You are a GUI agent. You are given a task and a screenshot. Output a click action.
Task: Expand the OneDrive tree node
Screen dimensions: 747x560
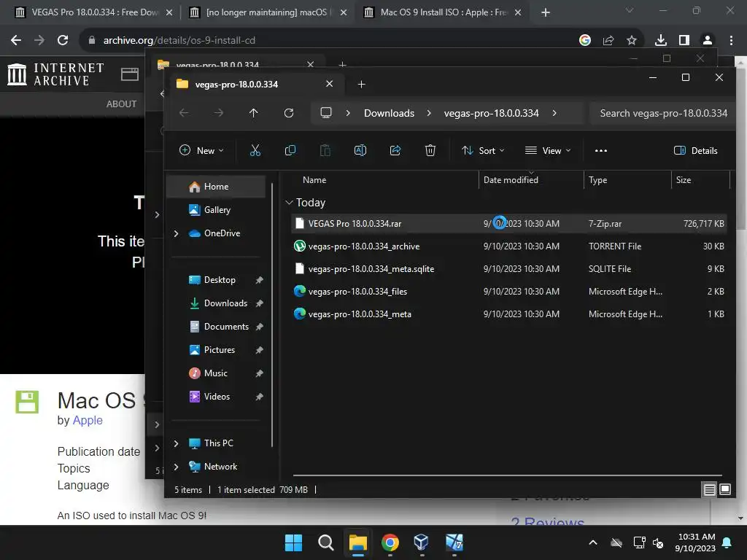pos(177,233)
